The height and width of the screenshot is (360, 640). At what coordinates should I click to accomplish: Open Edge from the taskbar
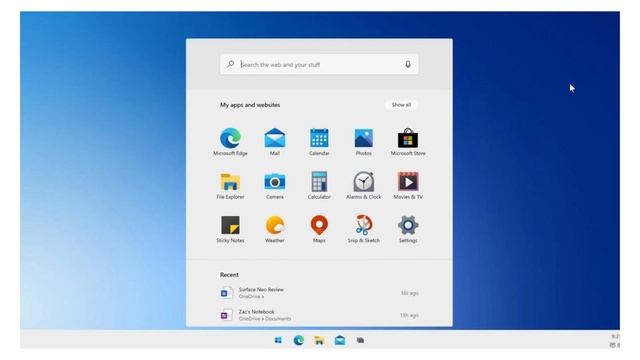coord(299,340)
